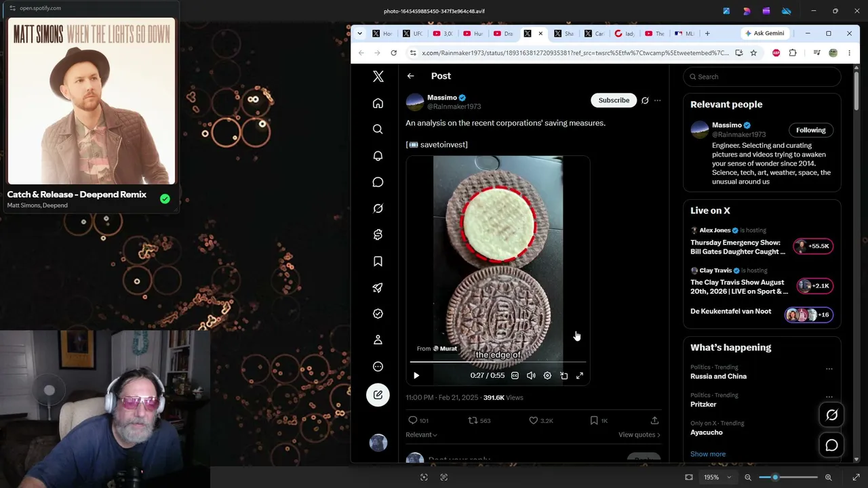
Task: Share the post via share icon
Action: pos(654,421)
